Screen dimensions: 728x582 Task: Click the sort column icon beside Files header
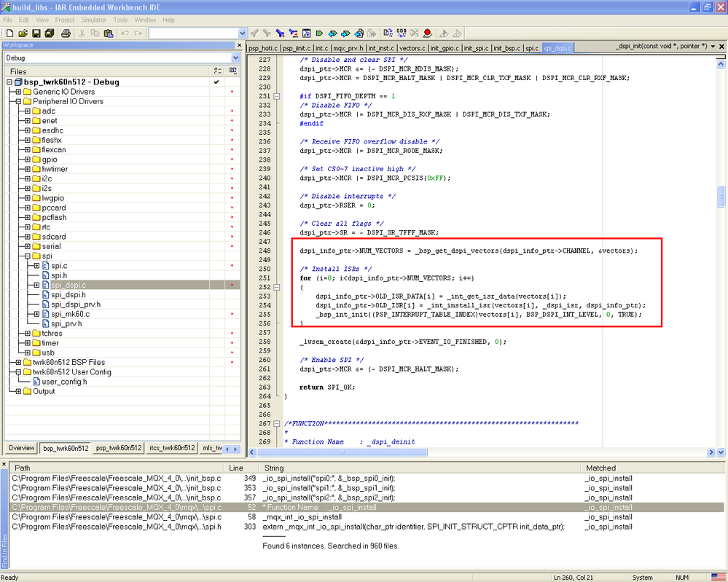tap(217, 71)
